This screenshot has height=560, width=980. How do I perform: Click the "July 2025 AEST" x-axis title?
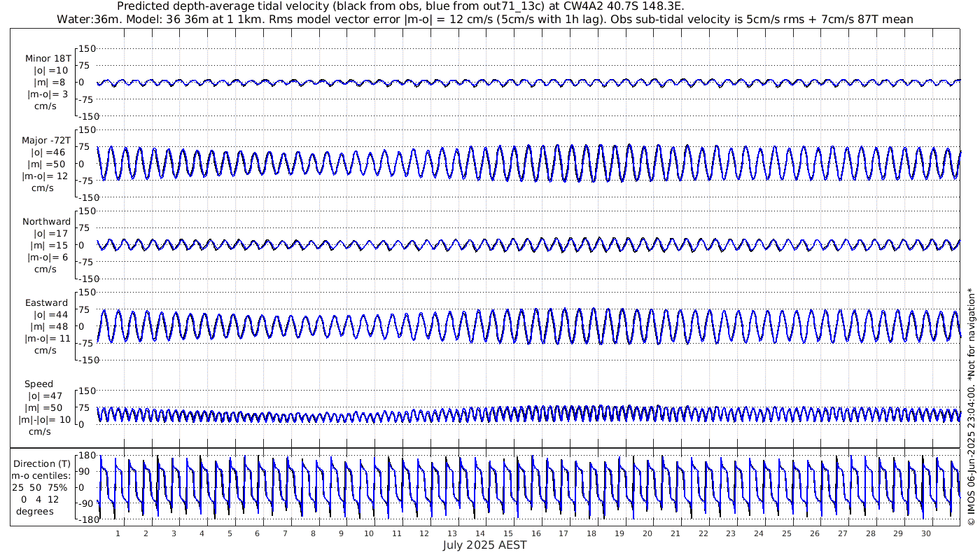point(485,545)
